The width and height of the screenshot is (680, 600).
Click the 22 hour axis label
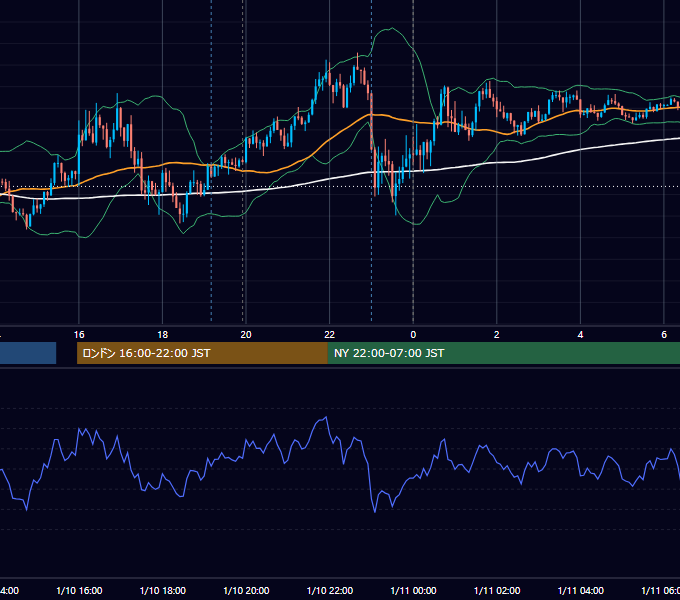point(330,335)
